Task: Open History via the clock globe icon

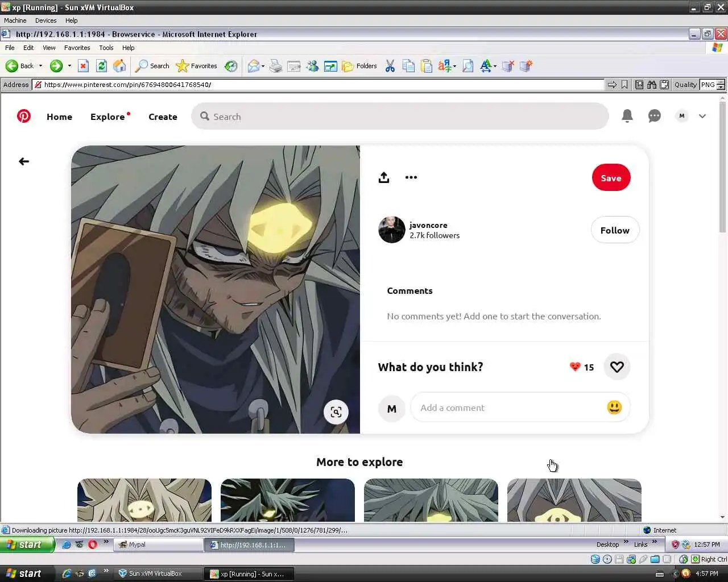Action: click(x=231, y=66)
